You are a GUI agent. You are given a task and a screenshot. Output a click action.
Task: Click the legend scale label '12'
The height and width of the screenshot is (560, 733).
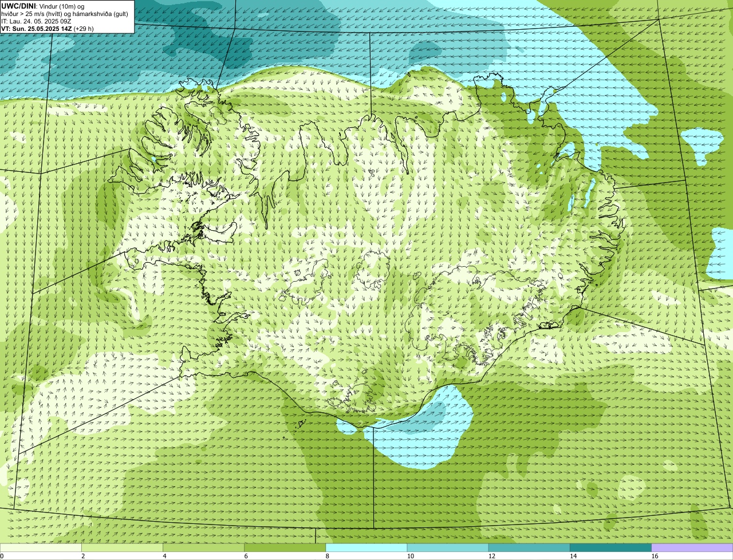[x=492, y=556]
